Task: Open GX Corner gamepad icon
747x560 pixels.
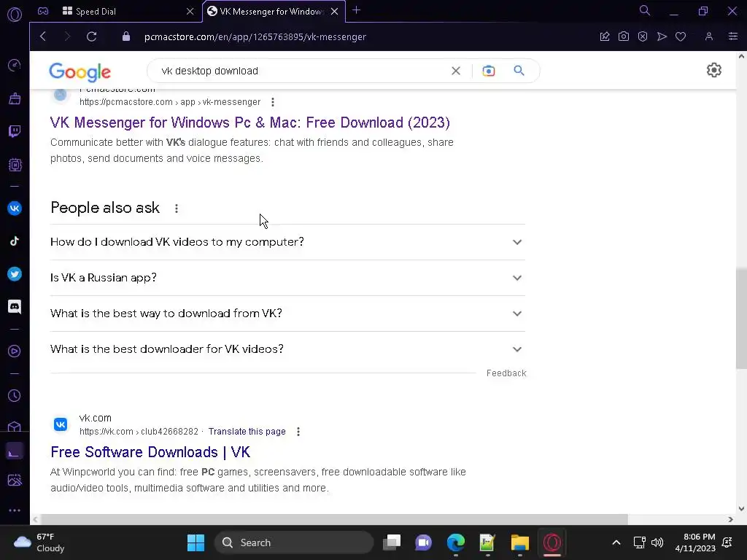Action: (43, 11)
